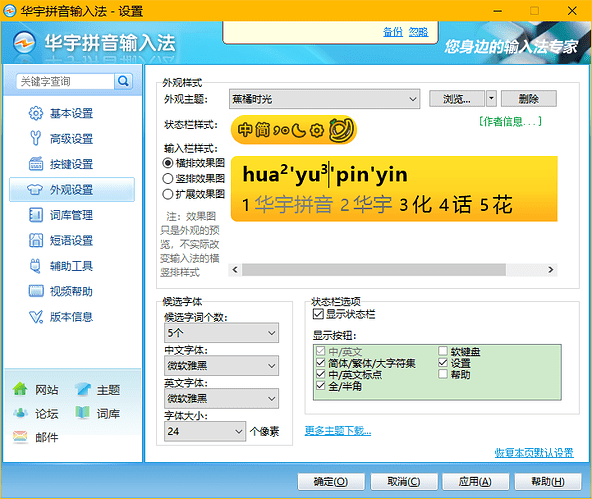Click the 帮助(H) button
592x499 pixels.
tap(548, 482)
